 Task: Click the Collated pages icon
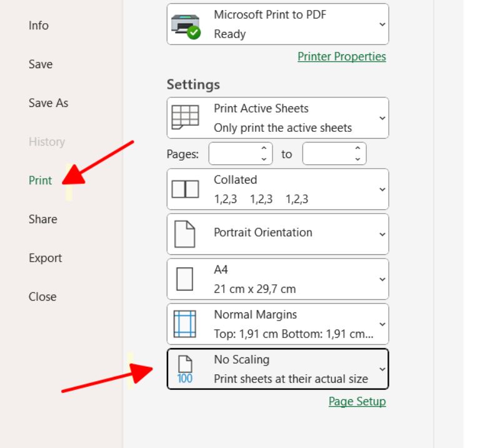[x=185, y=189]
